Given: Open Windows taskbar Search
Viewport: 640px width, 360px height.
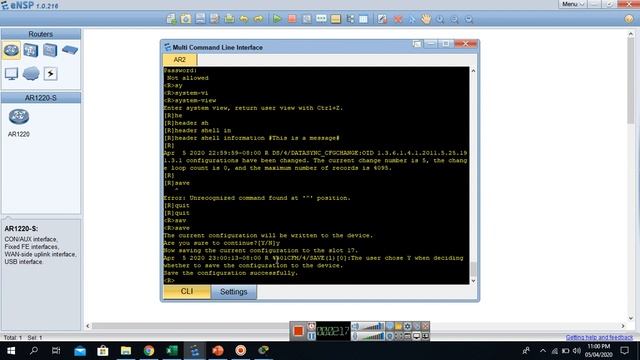Looking at the screenshot, I should [34, 351].
